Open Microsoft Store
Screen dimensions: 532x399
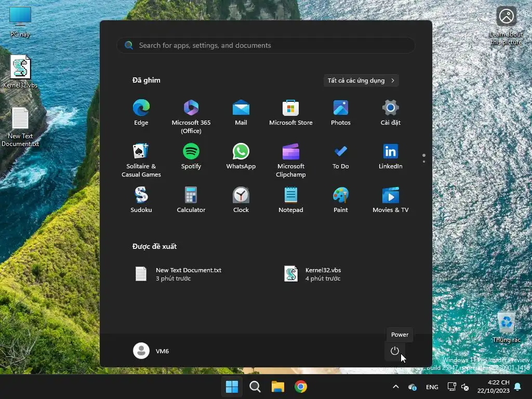[x=291, y=113]
